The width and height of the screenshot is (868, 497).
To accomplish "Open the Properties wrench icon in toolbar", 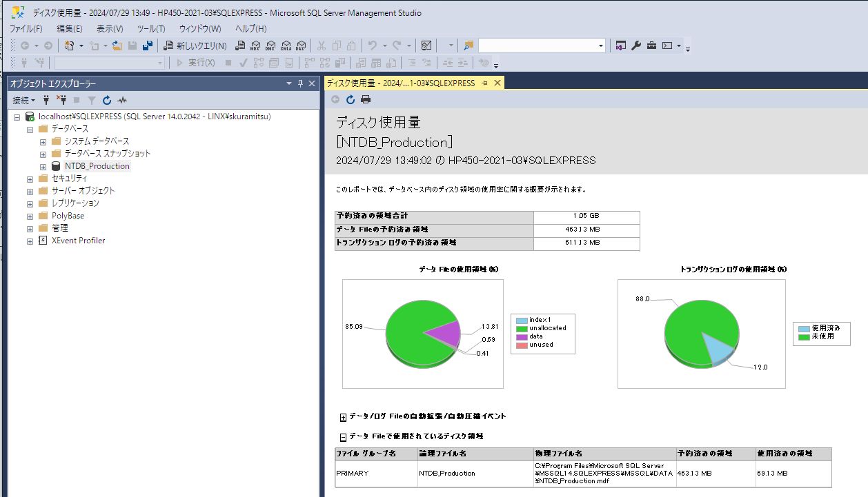I will click(x=636, y=45).
